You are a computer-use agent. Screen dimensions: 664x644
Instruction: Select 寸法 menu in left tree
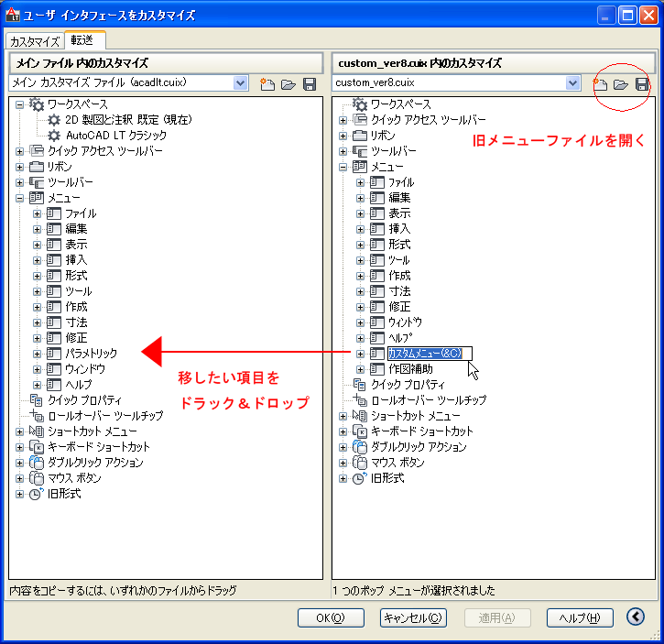click(x=76, y=322)
